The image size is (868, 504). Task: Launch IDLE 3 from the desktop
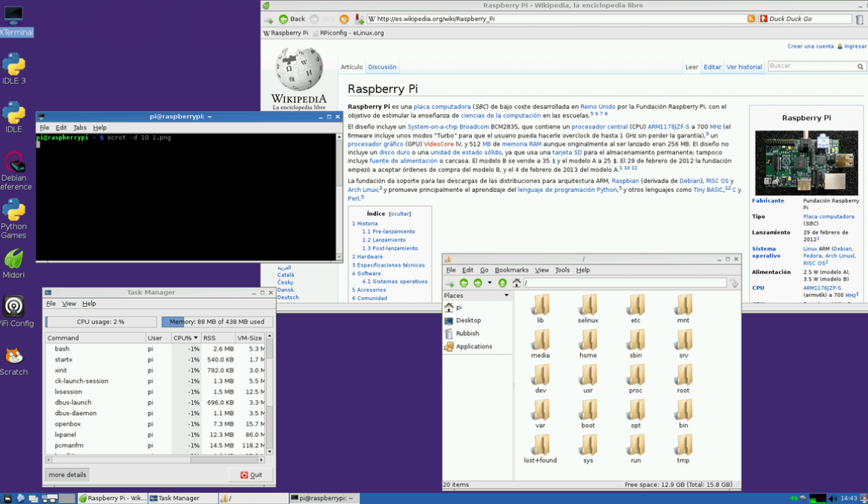pyautogui.click(x=13, y=69)
